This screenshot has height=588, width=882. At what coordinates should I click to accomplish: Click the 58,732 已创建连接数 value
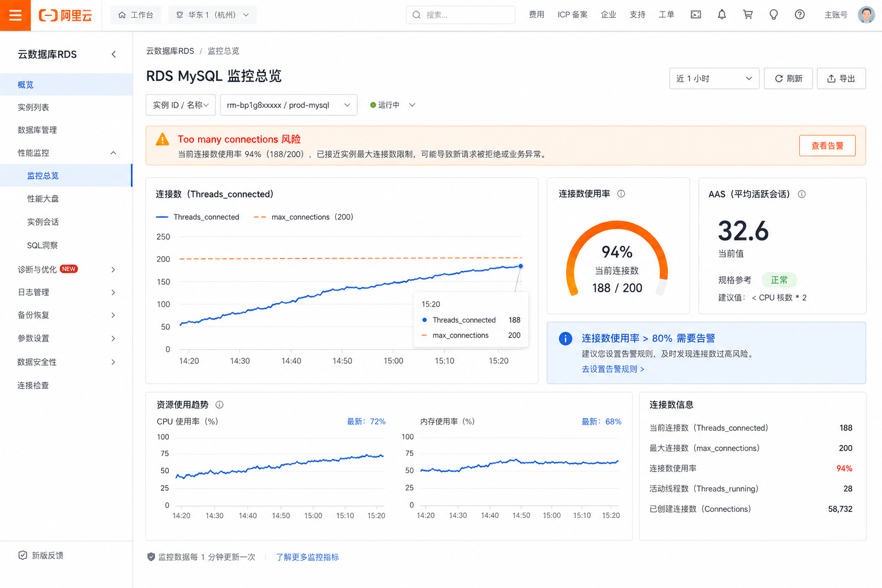[x=840, y=509]
